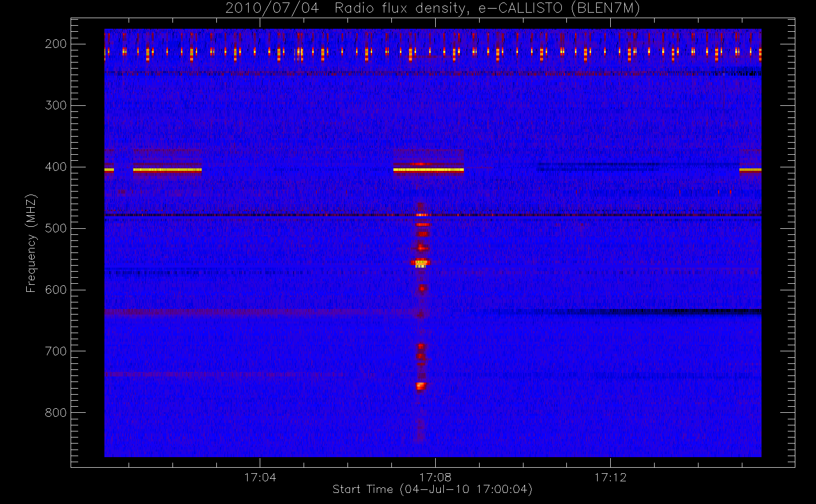Click the 800 frequency tick label
This screenshot has width=816, height=504.
56,413
